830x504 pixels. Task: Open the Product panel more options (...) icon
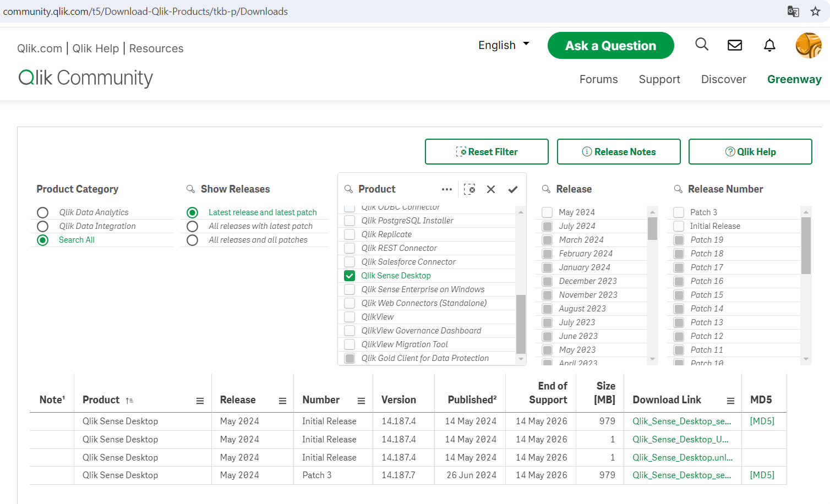click(447, 189)
